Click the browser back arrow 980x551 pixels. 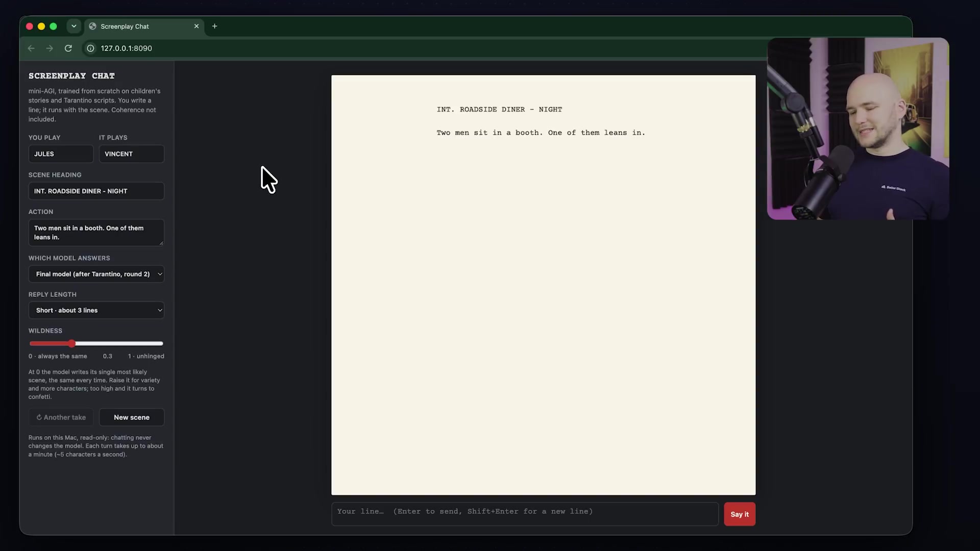pos(31,48)
